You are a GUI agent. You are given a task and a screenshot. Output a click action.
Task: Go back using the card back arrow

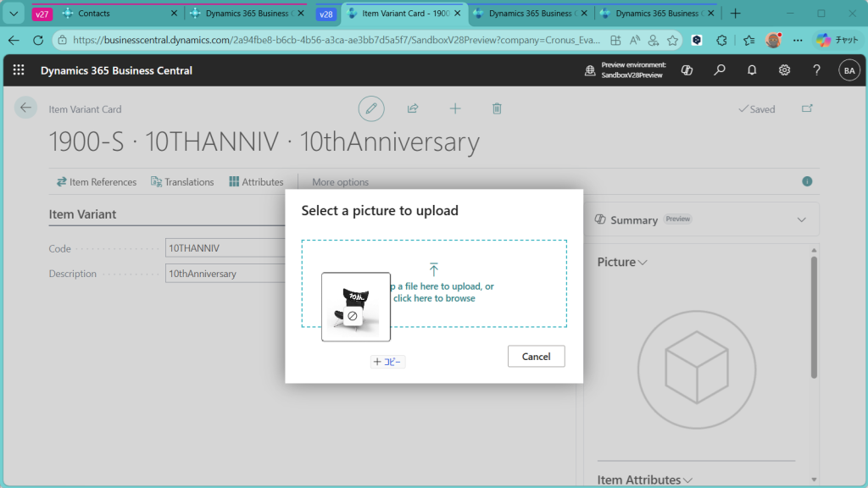click(25, 108)
